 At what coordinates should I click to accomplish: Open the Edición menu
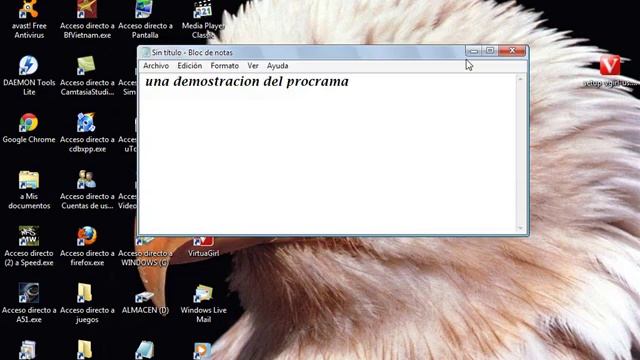click(189, 66)
